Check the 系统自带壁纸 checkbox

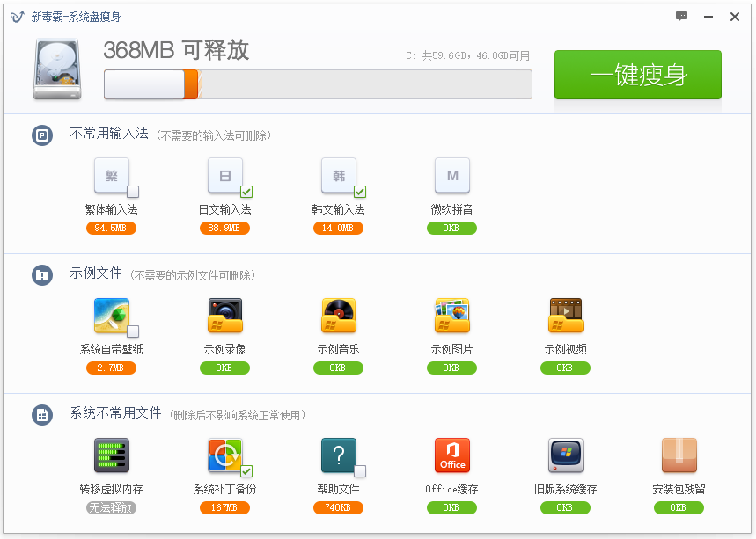coord(133,331)
